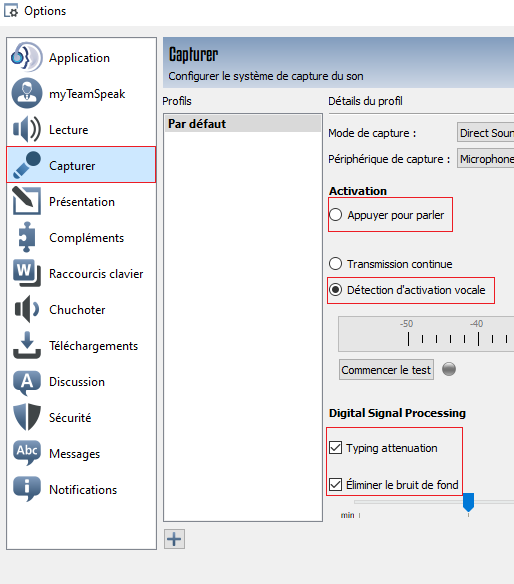Viewport: 514px width, 584px height.
Task: Open the Sécurité shield icon
Action: click(26, 417)
